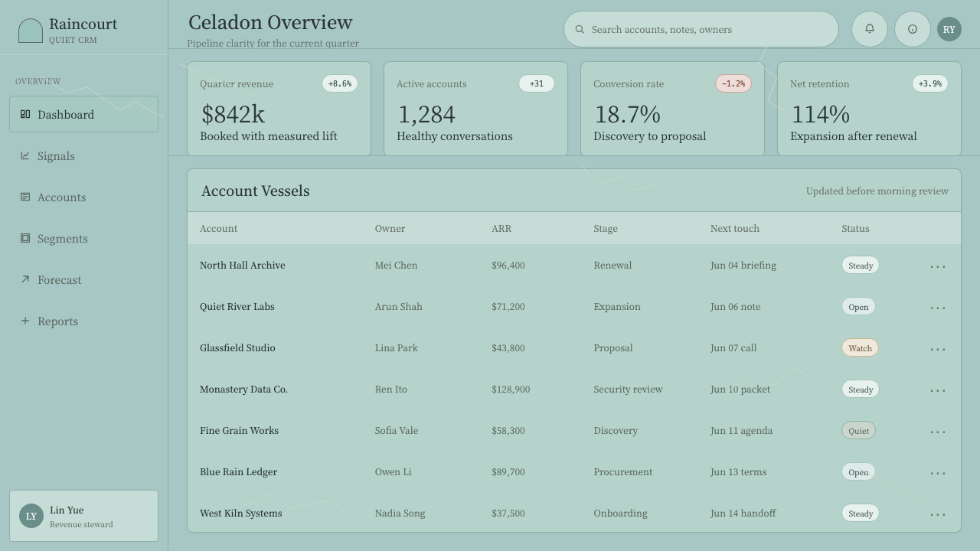Open more options for North Hall Archive

[938, 266]
